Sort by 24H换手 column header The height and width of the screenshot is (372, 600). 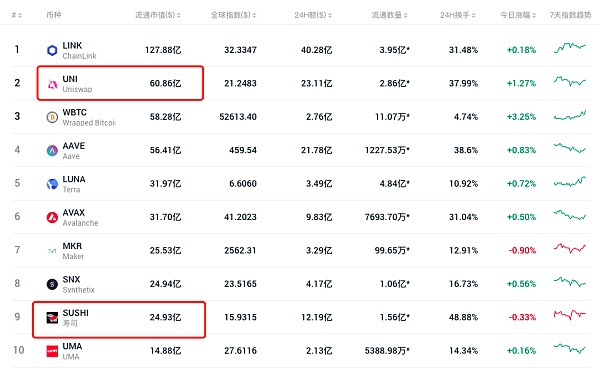[x=458, y=15]
